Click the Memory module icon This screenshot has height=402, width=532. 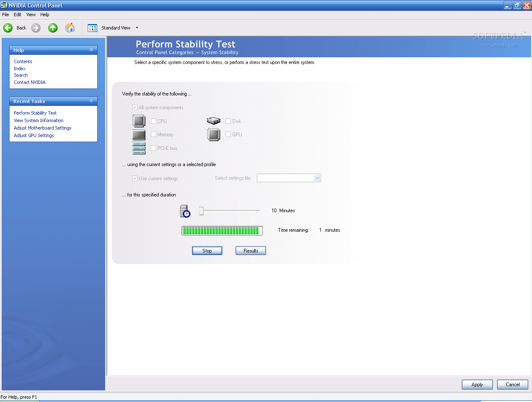point(139,135)
